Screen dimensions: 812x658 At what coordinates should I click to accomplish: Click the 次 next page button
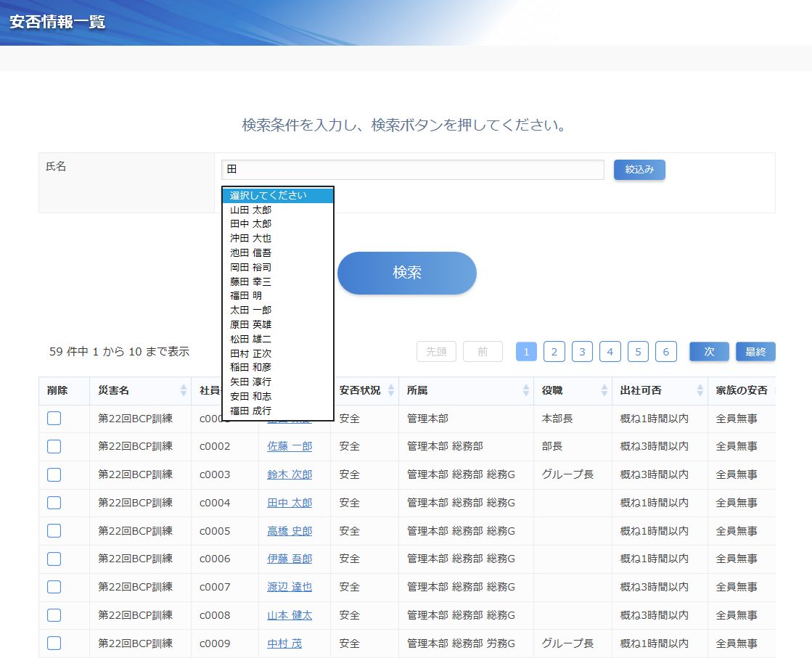pyautogui.click(x=709, y=352)
